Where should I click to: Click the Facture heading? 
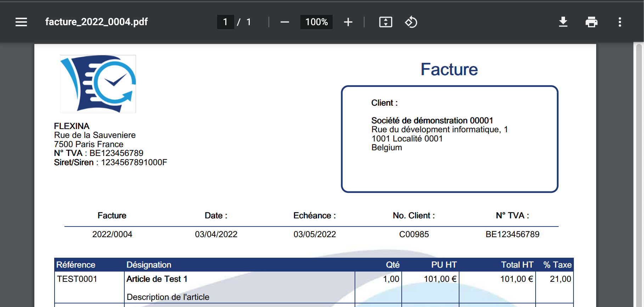449,69
